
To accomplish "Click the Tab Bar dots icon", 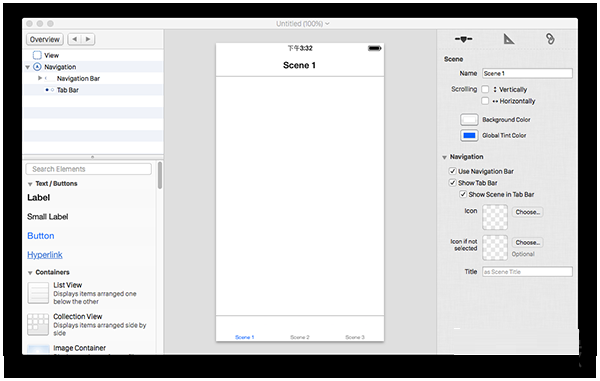I will (50, 90).
